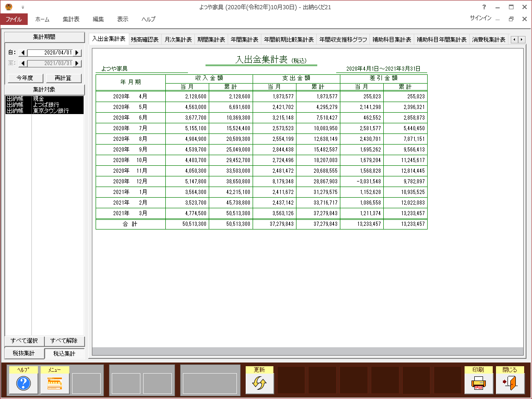Click previous arrow beside end date
This screenshot has height=399, width=532.
point(23,63)
